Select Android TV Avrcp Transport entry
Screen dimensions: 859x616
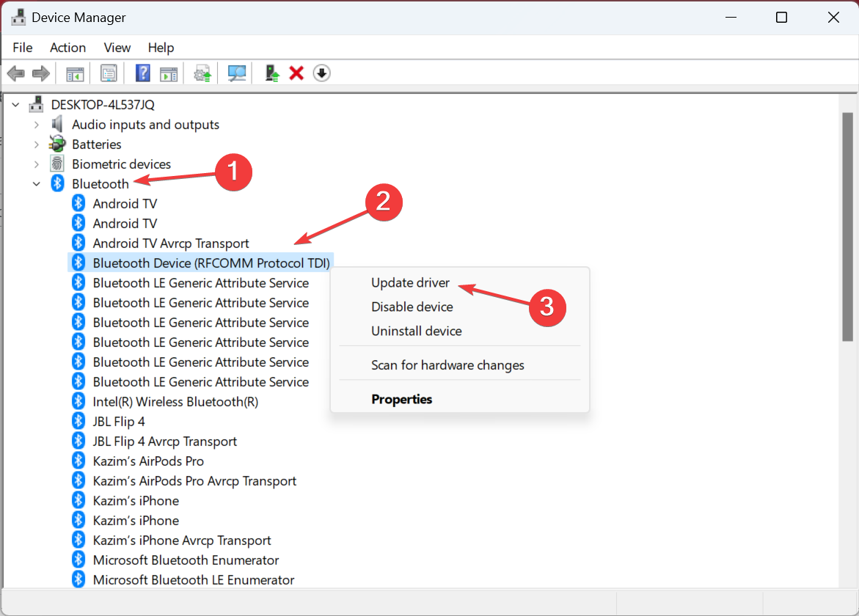coord(171,243)
